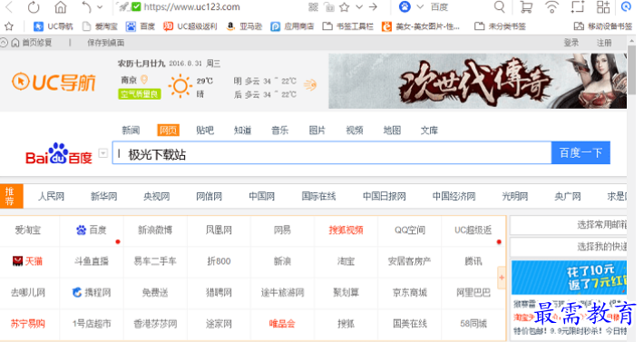644x342 pixels.
Task: Open the browser home page icon
Action: pos(61,7)
